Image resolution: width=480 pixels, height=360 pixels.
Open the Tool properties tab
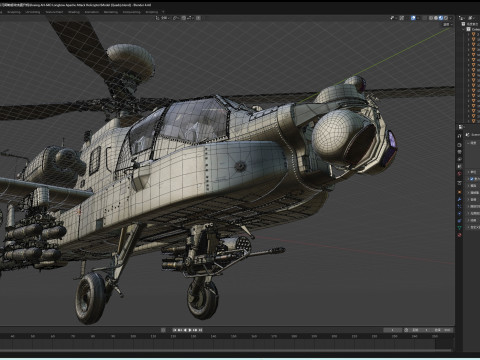459,136
